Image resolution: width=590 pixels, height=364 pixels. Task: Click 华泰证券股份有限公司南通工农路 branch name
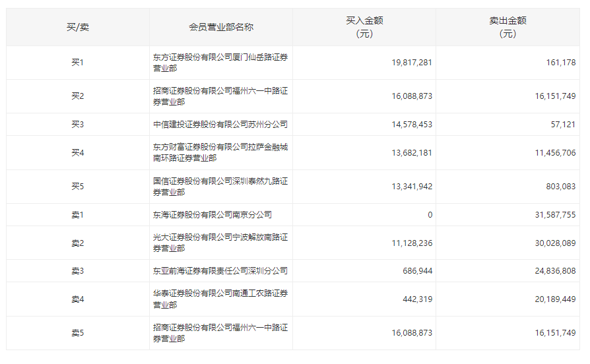coord(220,299)
